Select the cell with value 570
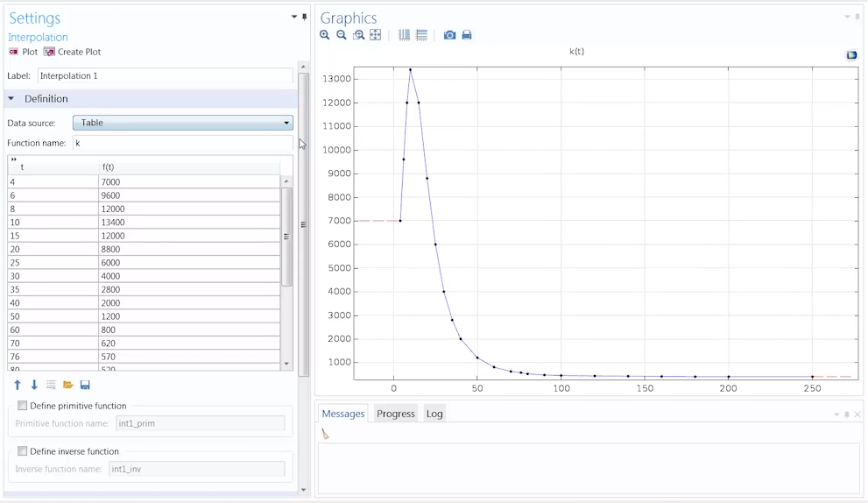 click(x=189, y=357)
